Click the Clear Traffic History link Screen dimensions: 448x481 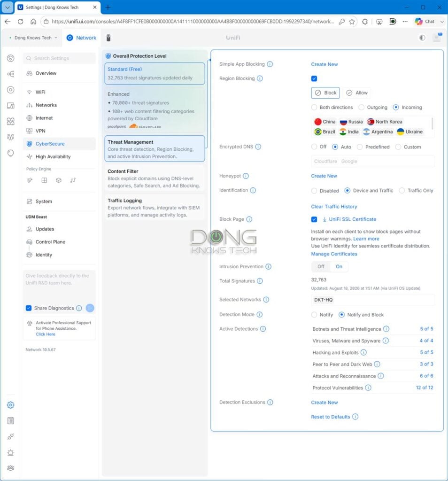[334, 207]
